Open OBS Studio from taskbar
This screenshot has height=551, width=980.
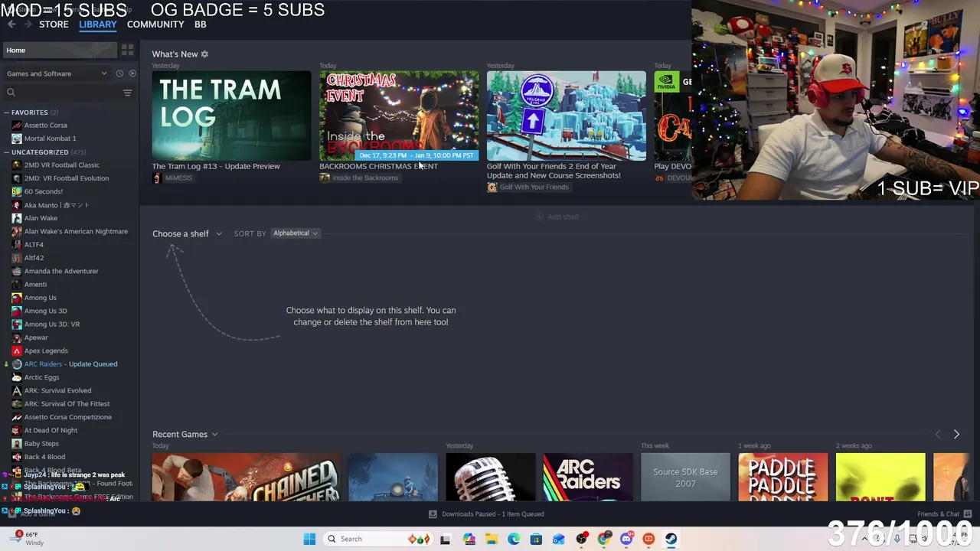581,539
